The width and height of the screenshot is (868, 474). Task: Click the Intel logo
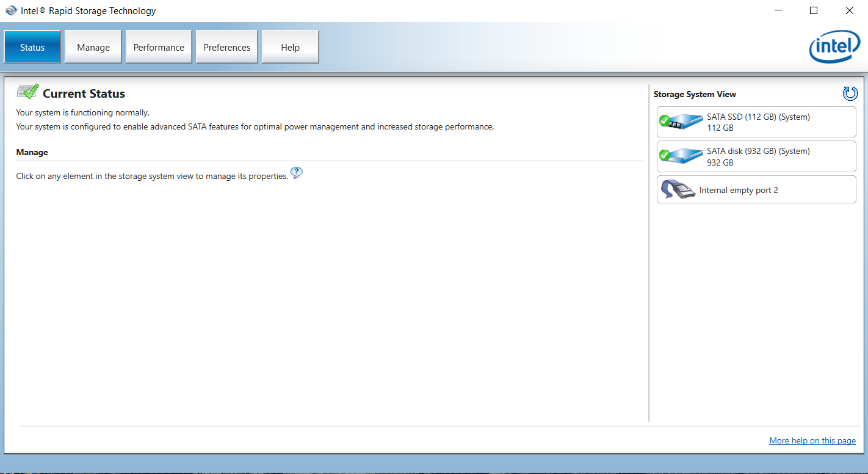pos(834,47)
